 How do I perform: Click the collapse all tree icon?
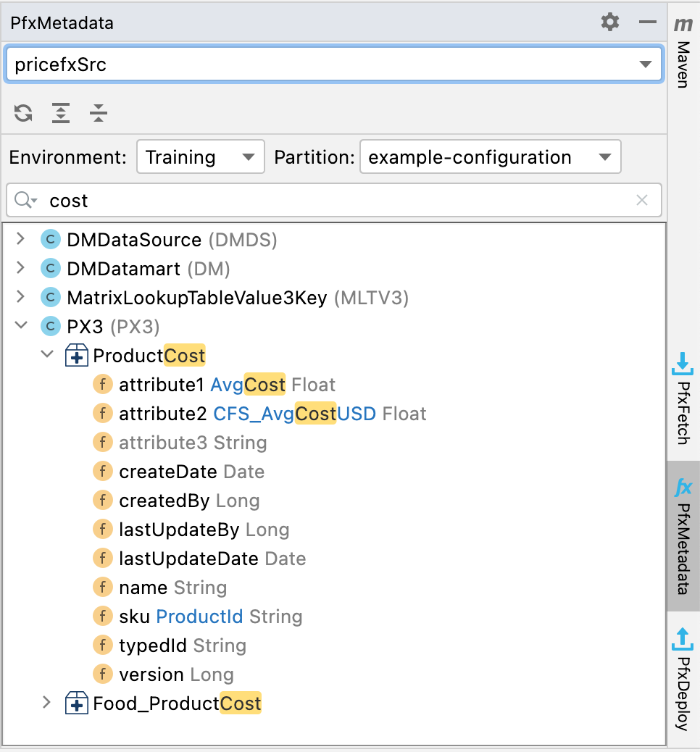coord(99,113)
